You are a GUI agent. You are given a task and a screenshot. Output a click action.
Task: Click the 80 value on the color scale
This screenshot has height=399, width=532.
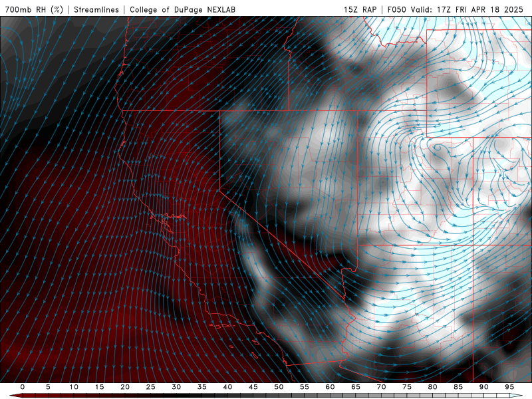pos(432,387)
